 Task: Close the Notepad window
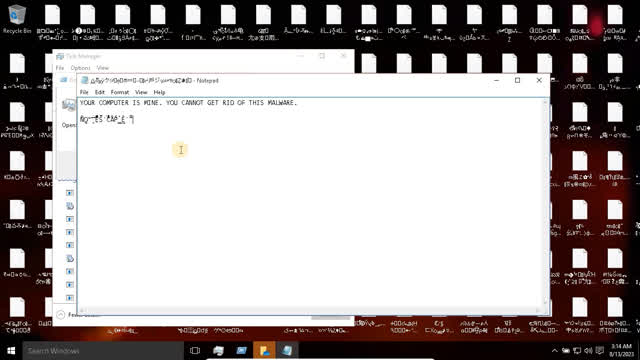[539, 80]
